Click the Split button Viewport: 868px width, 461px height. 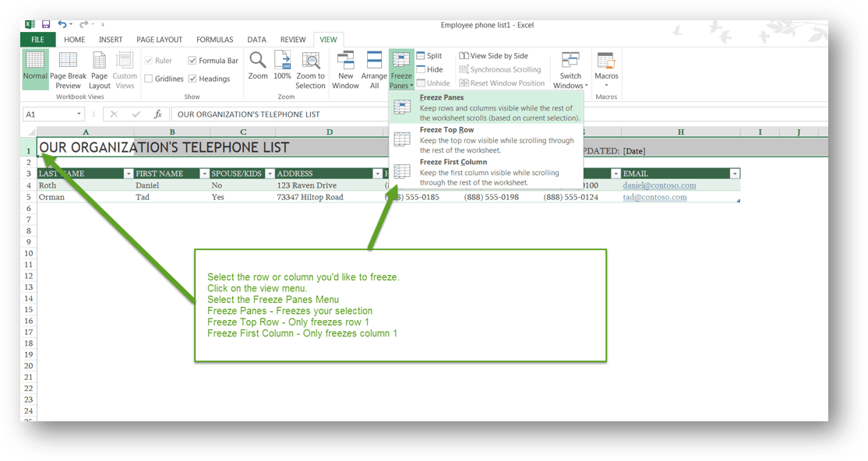coord(429,56)
